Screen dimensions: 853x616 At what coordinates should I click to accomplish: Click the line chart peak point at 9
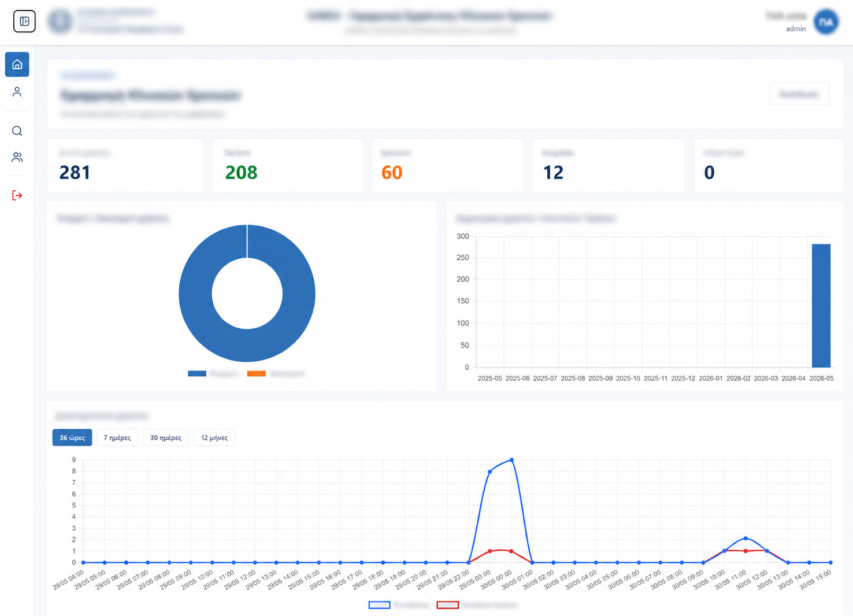tap(511, 460)
